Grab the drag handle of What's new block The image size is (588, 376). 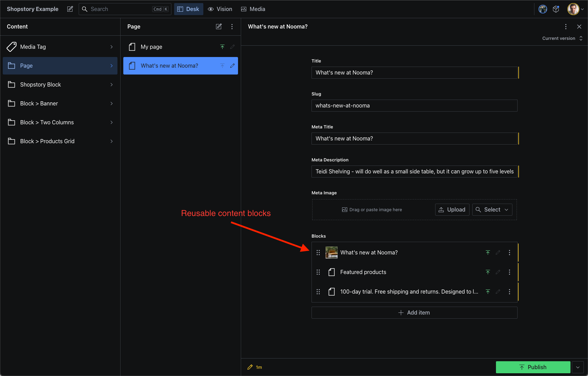point(318,252)
